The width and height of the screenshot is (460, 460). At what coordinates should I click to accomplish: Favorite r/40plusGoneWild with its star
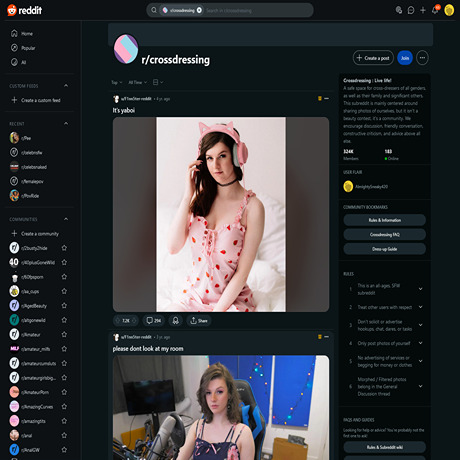point(64,262)
